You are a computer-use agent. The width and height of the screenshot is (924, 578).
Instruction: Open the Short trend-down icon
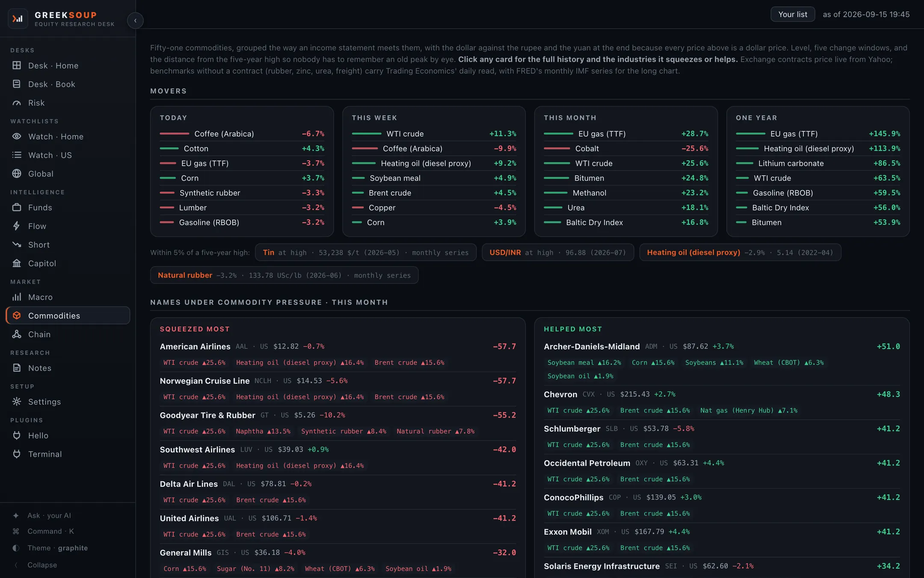(17, 245)
